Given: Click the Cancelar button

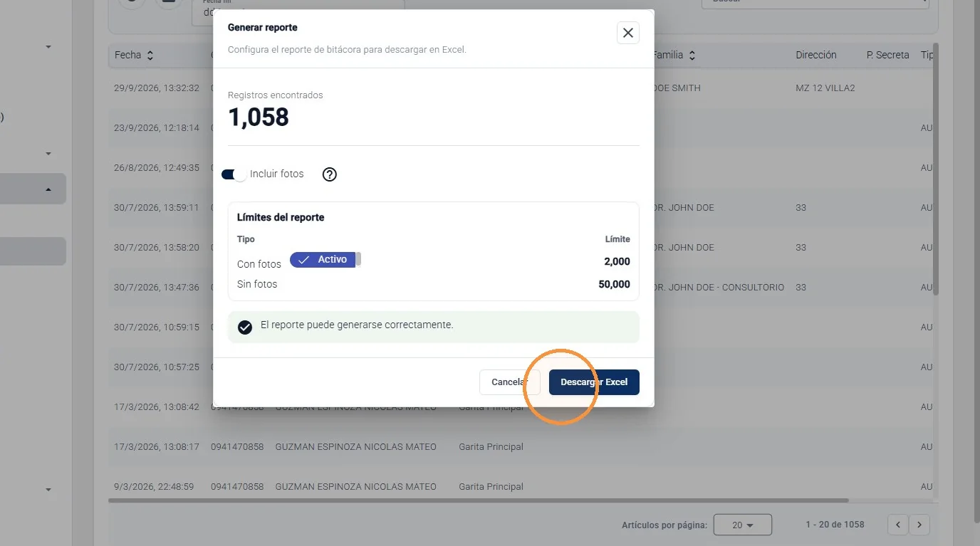Looking at the screenshot, I should click(x=510, y=382).
